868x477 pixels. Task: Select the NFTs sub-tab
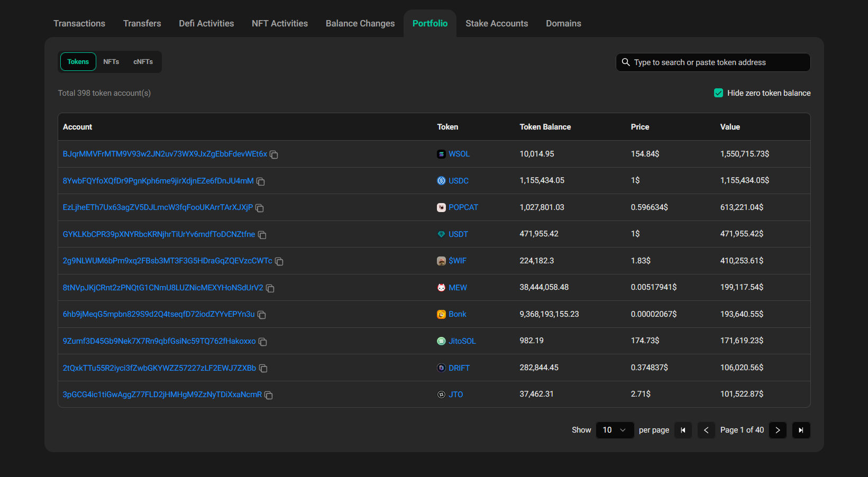tap(111, 62)
